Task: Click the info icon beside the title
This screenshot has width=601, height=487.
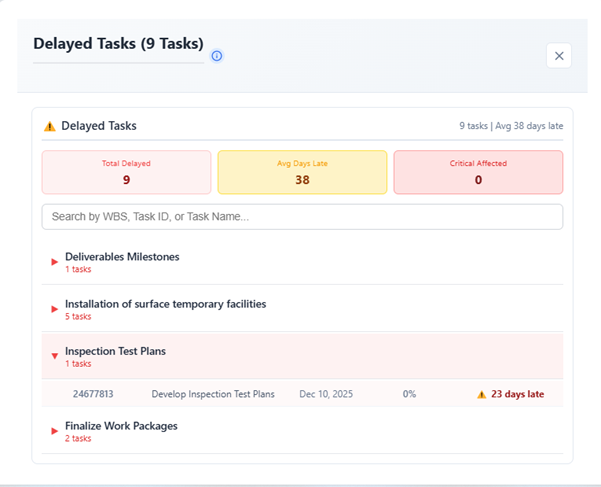Action: point(217,56)
